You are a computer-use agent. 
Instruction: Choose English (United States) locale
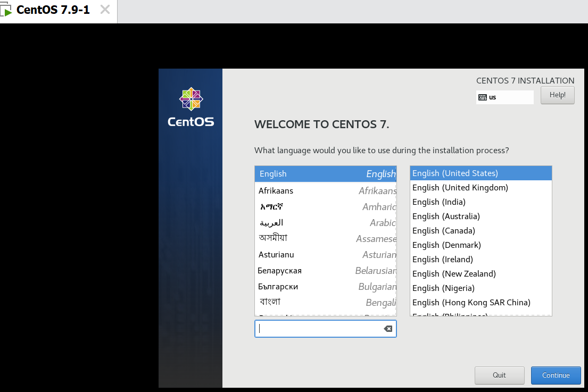click(481, 173)
